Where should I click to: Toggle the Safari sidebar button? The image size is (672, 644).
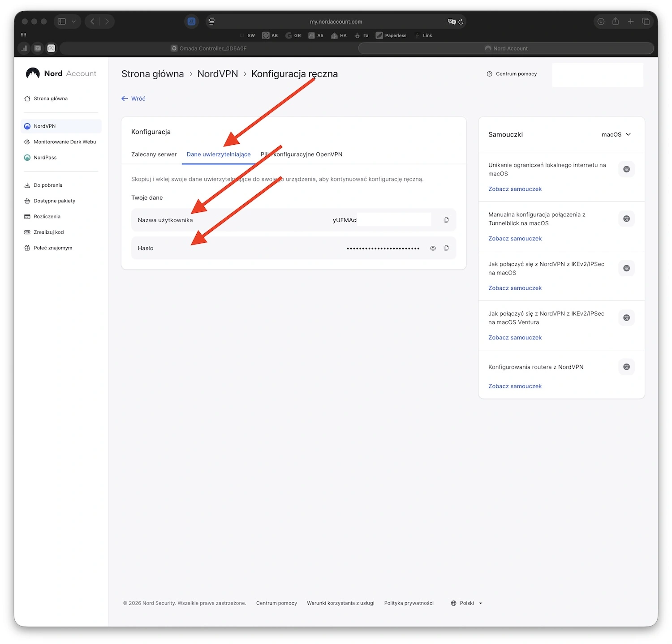click(62, 21)
